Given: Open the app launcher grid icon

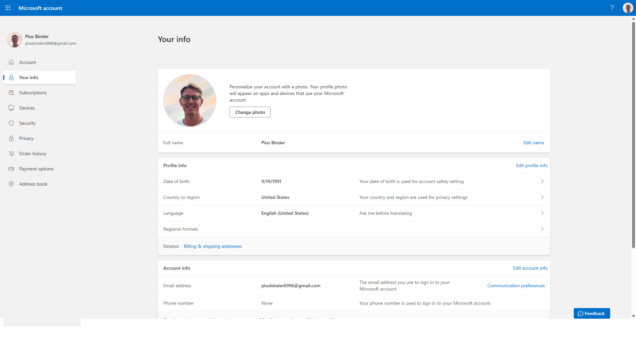Looking at the screenshot, I should click(8, 8).
